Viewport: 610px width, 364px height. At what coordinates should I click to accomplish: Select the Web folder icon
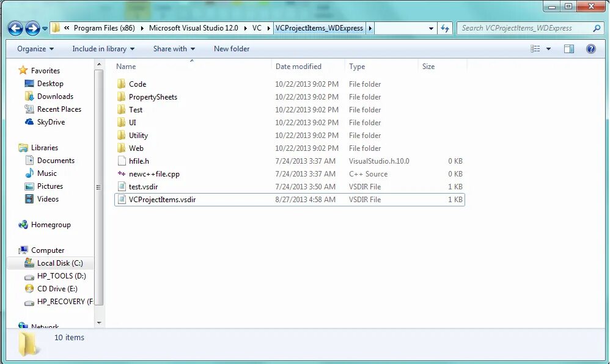[x=122, y=148]
